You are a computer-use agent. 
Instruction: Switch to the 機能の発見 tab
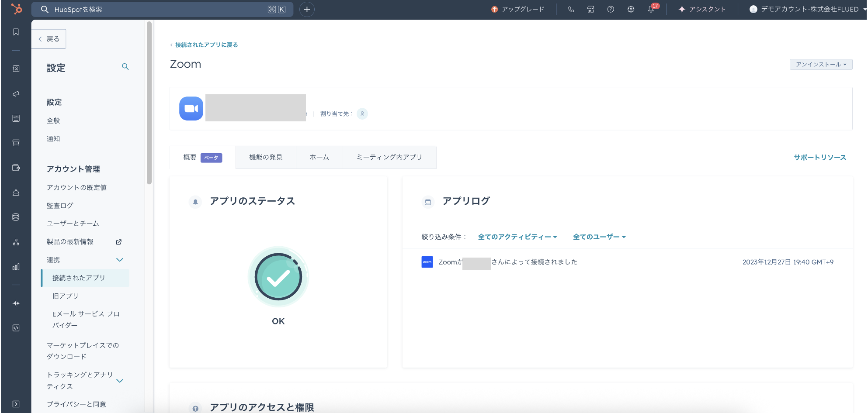pyautogui.click(x=266, y=157)
